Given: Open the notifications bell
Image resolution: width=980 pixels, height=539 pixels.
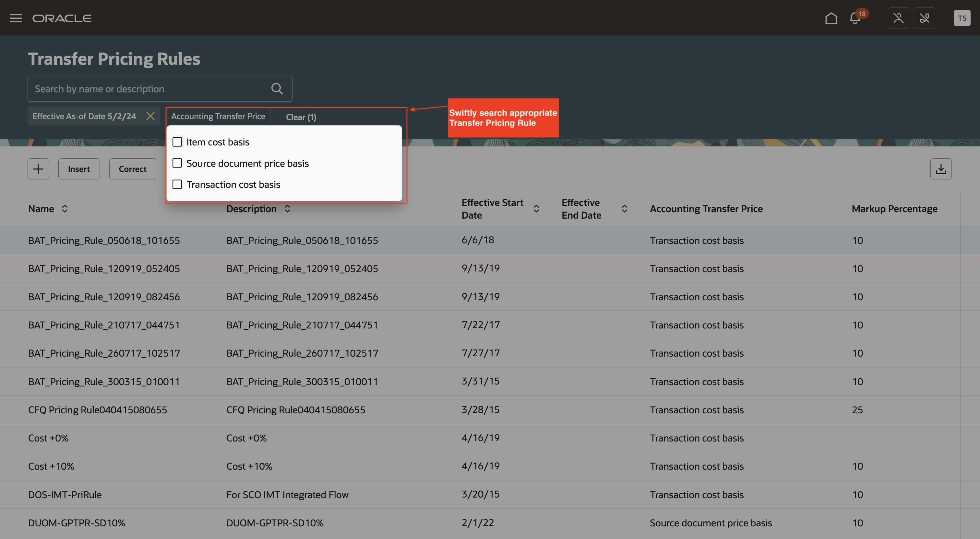Looking at the screenshot, I should click(x=855, y=18).
